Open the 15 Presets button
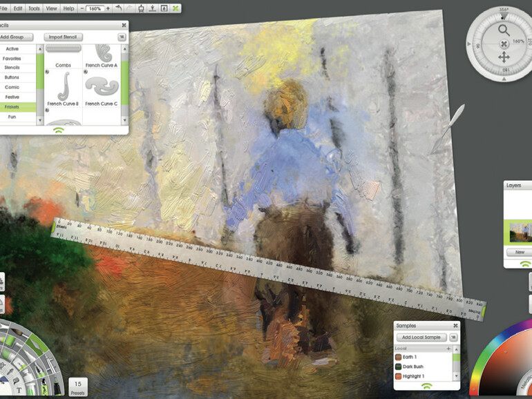This screenshot has width=532, height=399. click(78, 387)
